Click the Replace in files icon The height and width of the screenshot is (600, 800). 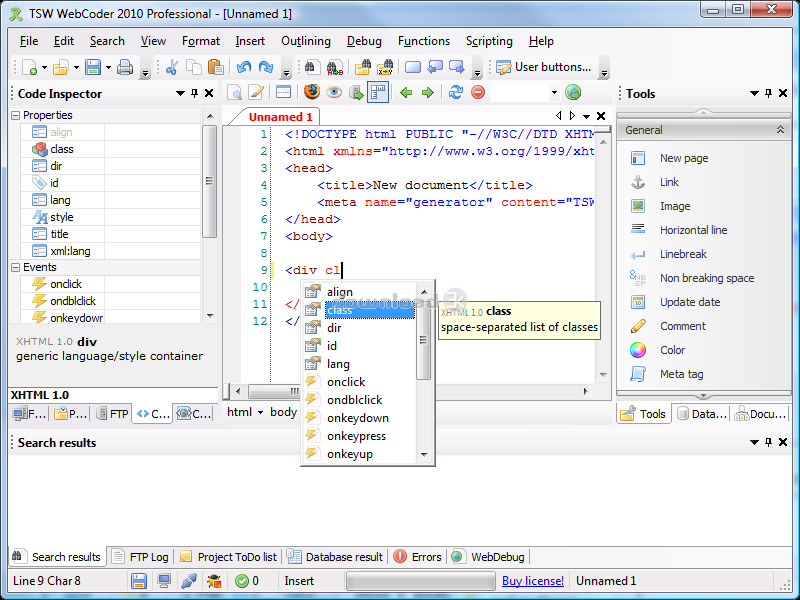[385, 67]
